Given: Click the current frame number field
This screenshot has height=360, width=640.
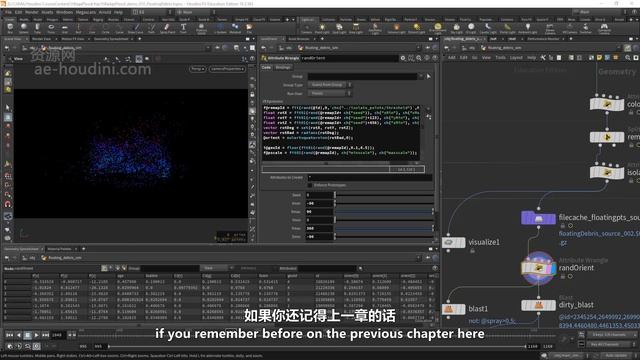Looking at the screenshot, I should (58, 335).
